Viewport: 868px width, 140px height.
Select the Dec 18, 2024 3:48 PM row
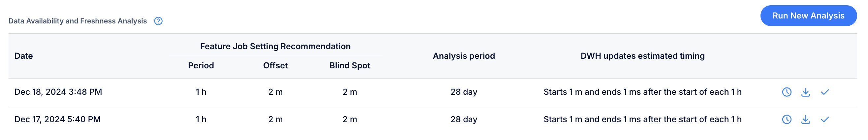point(433,92)
